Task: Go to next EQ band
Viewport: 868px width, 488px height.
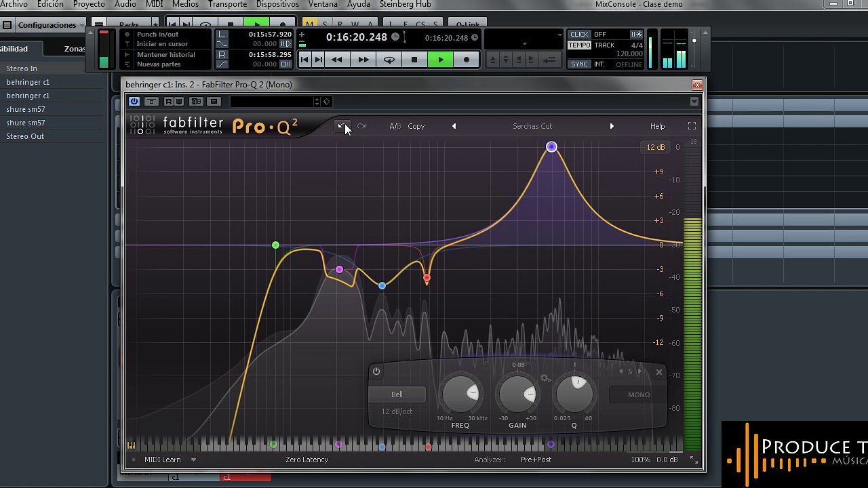Action: click(639, 371)
